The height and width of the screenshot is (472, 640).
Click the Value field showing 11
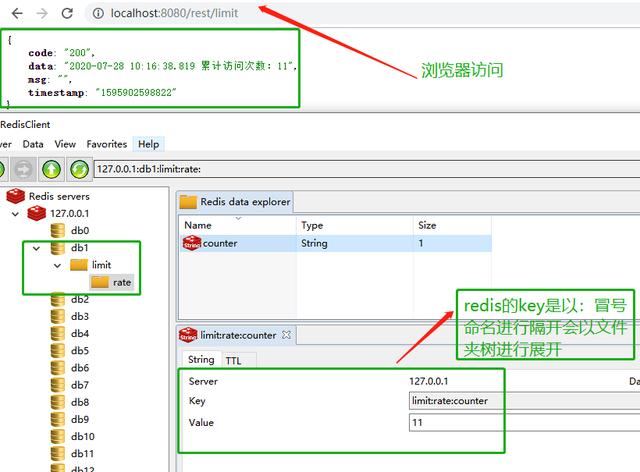[x=524, y=423]
